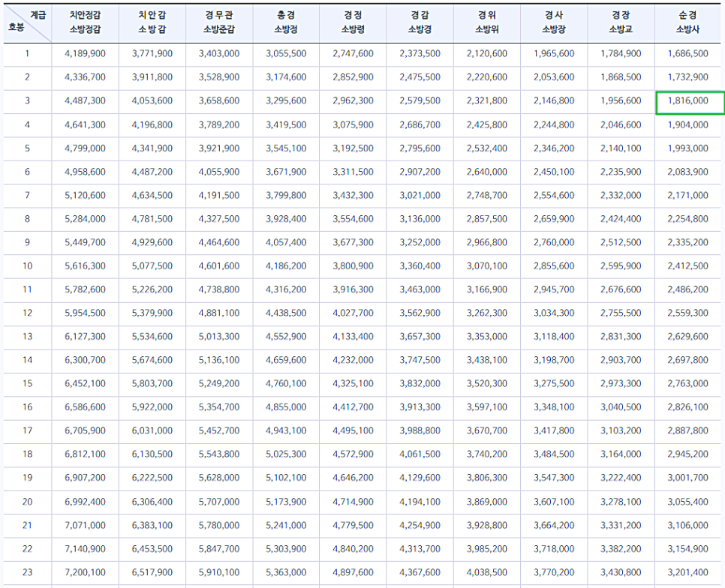Screen dimensions: 725x588
Task: Select cell value 6,300,700
Action: click(85, 360)
